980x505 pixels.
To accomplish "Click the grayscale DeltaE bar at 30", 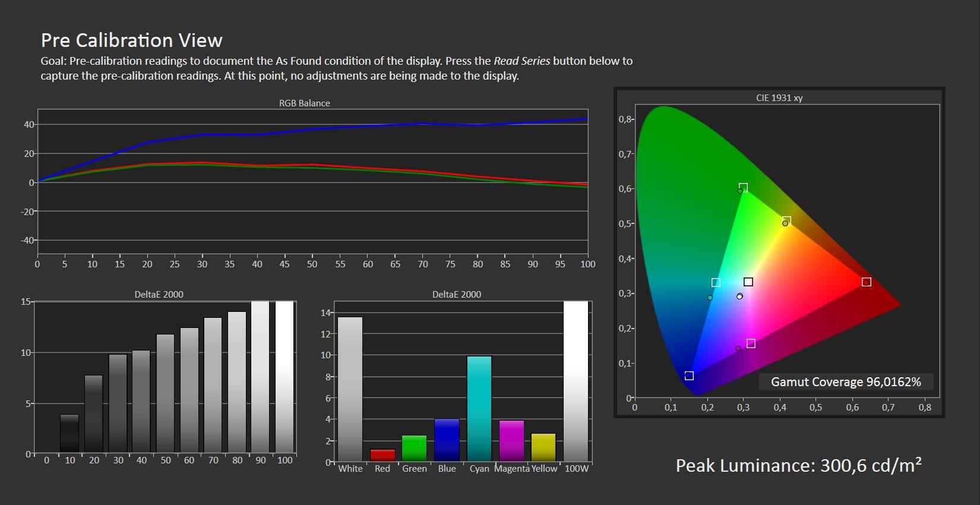I will click(118, 403).
